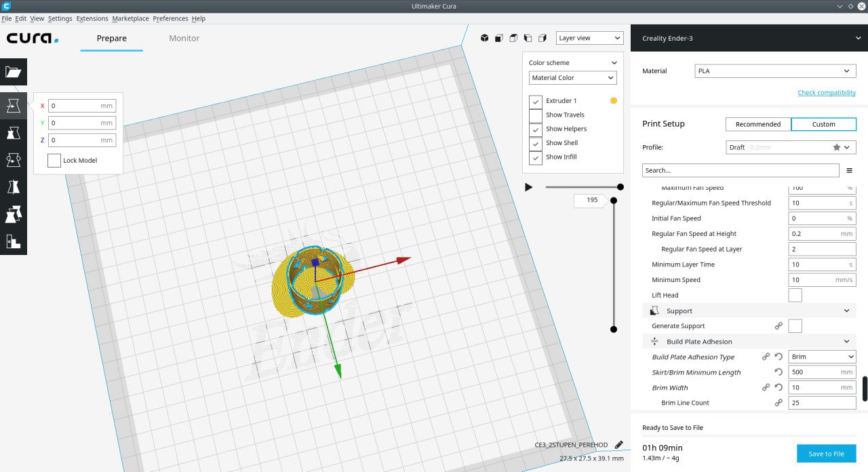Image resolution: width=868 pixels, height=472 pixels.
Task: Click the settings Search field
Action: click(741, 170)
